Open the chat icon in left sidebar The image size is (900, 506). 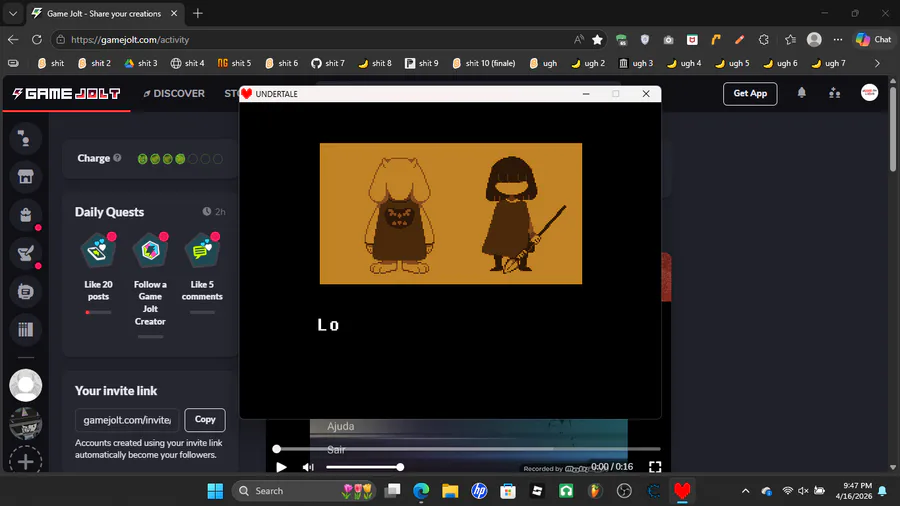tap(25, 291)
